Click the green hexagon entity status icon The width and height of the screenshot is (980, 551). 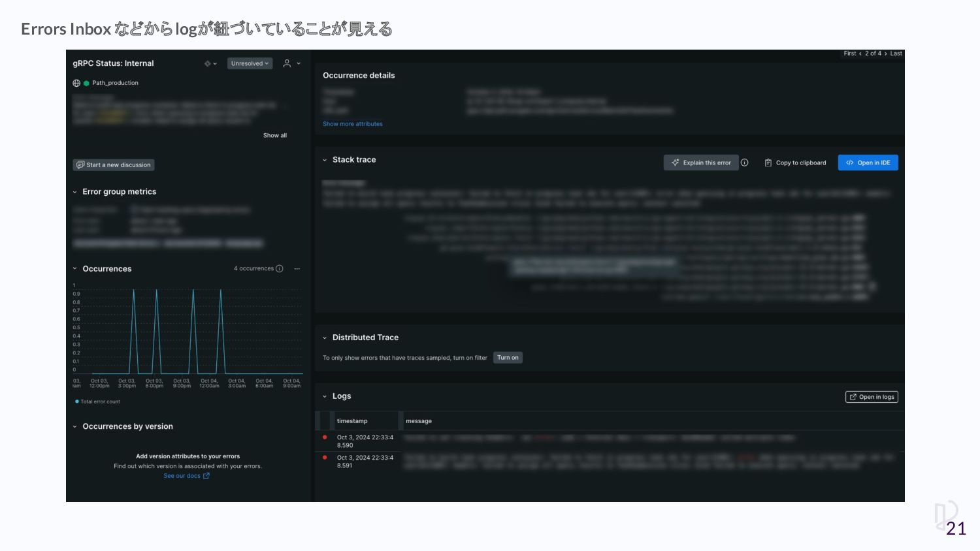86,83
